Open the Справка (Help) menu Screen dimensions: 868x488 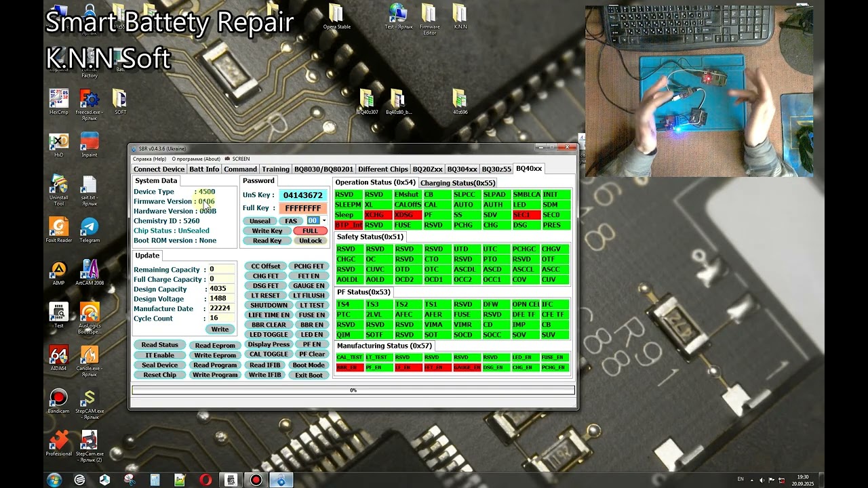click(149, 159)
